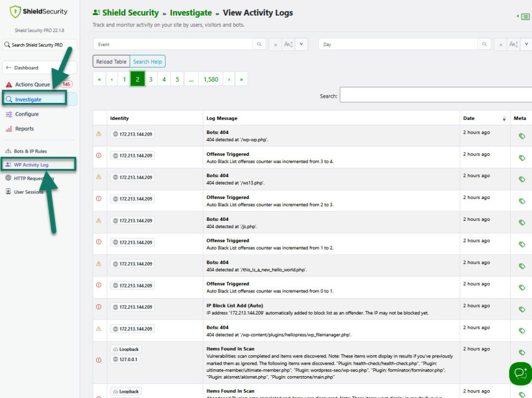Open the Day filter options dropdown
Viewport: 532px width, 398px height.
coord(526,44)
